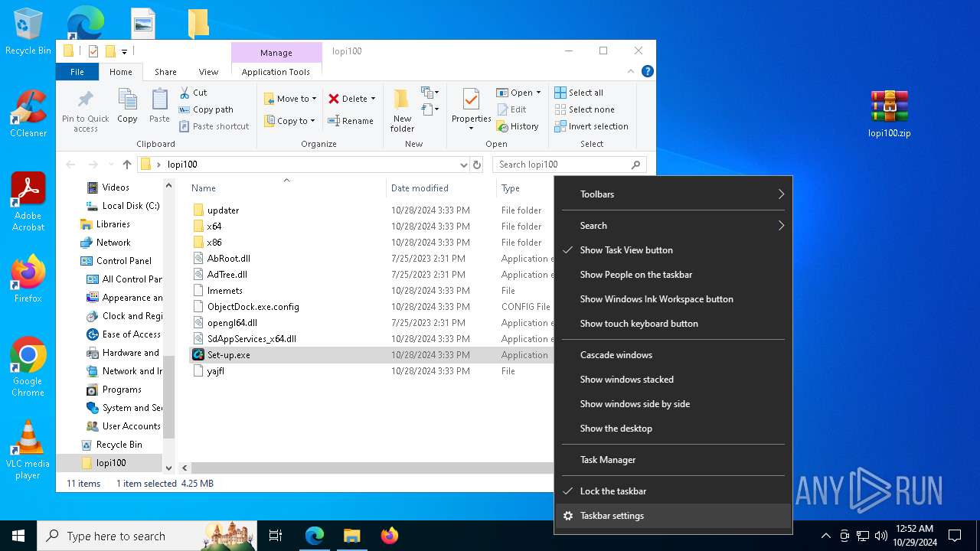
Task: Select the lopi100.zip desktop archive
Action: pyautogui.click(x=889, y=113)
